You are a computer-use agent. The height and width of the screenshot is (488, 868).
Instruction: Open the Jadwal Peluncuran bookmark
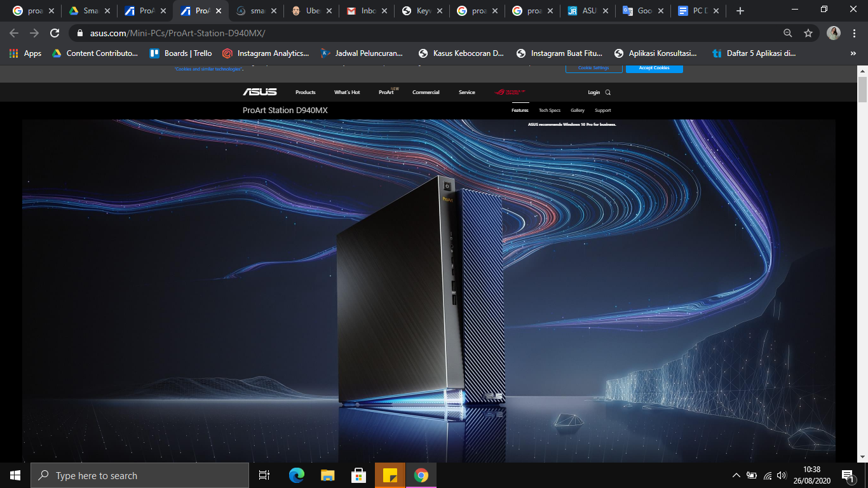click(362, 53)
